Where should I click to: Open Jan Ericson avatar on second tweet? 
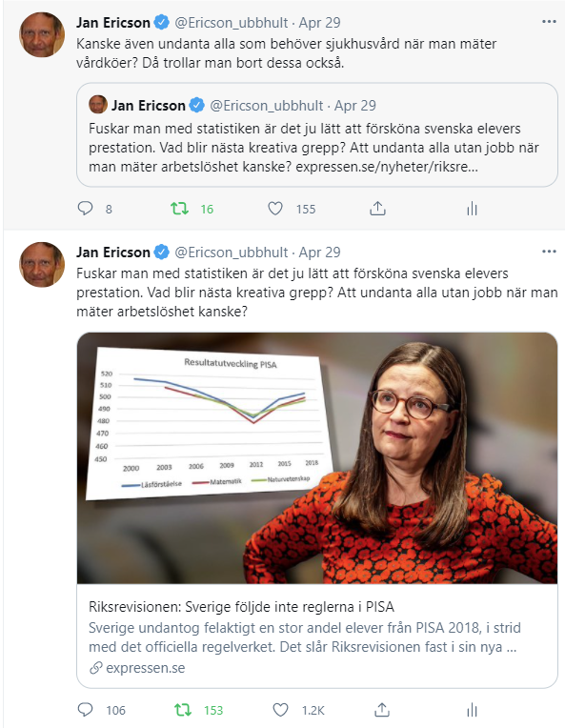pos(42,264)
